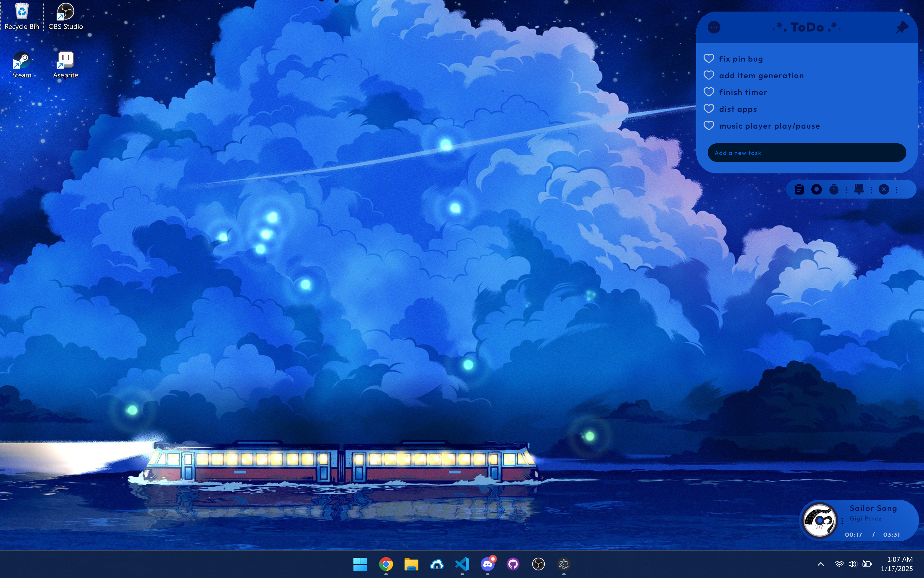Screen dimensions: 924x578
Task: Open the options dots next to the timer icon
Action: coord(847,190)
